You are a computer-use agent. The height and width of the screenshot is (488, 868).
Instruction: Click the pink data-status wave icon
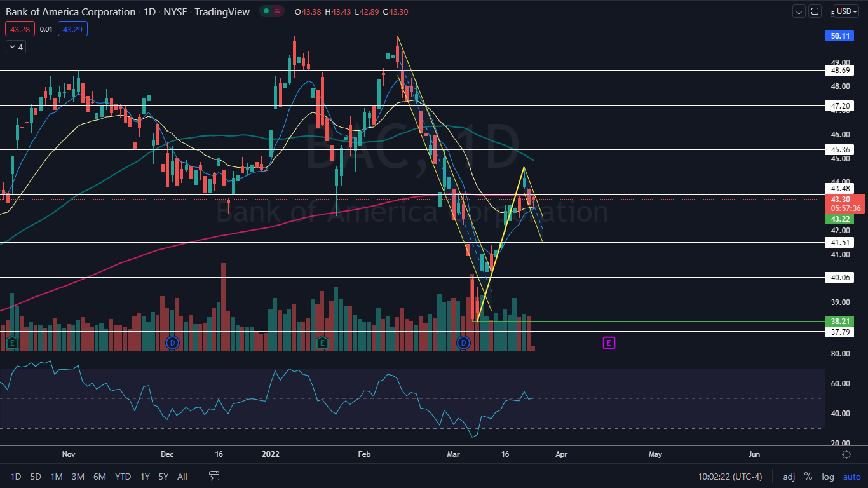278,11
